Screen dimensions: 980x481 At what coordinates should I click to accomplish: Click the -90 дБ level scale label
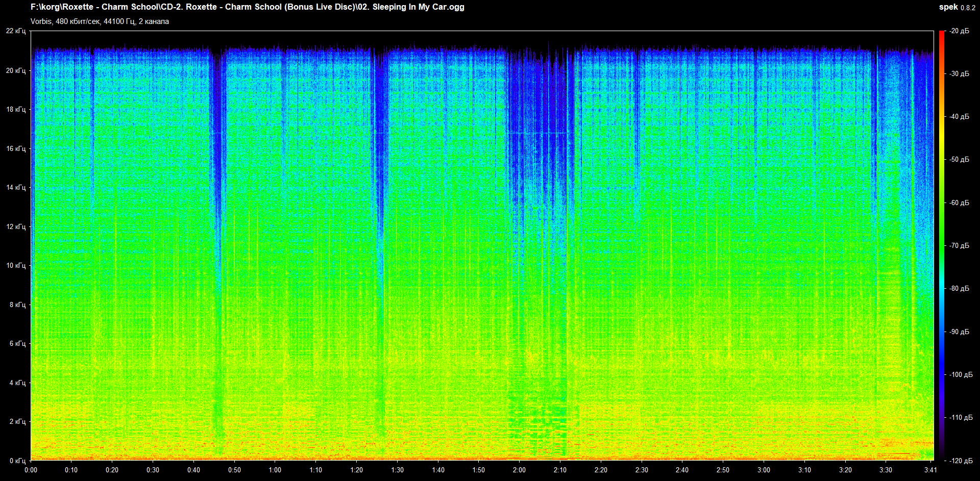[x=959, y=332]
